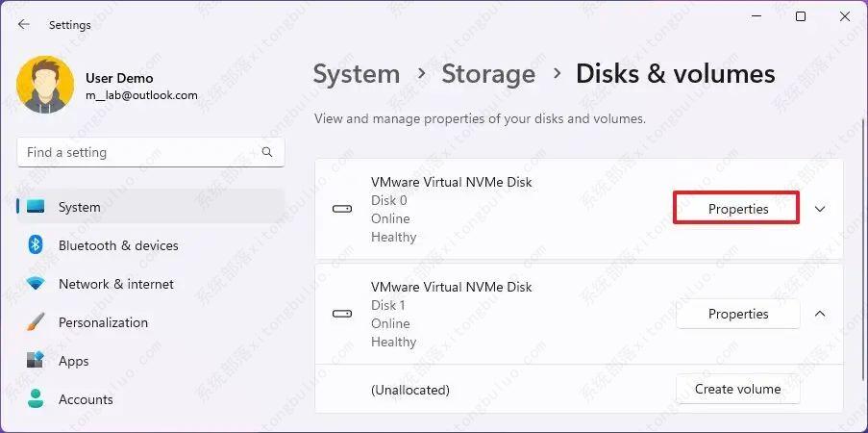The image size is (868, 433).
Task: Click the System monitor icon in the sidebar
Action: pyautogui.click(x=37, y=207)
